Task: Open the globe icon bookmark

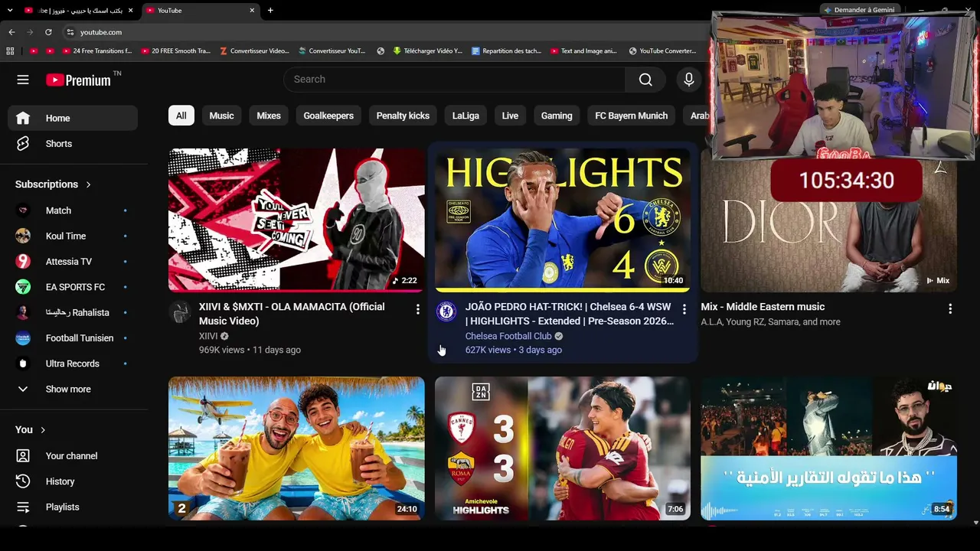Action: point(381,51)
